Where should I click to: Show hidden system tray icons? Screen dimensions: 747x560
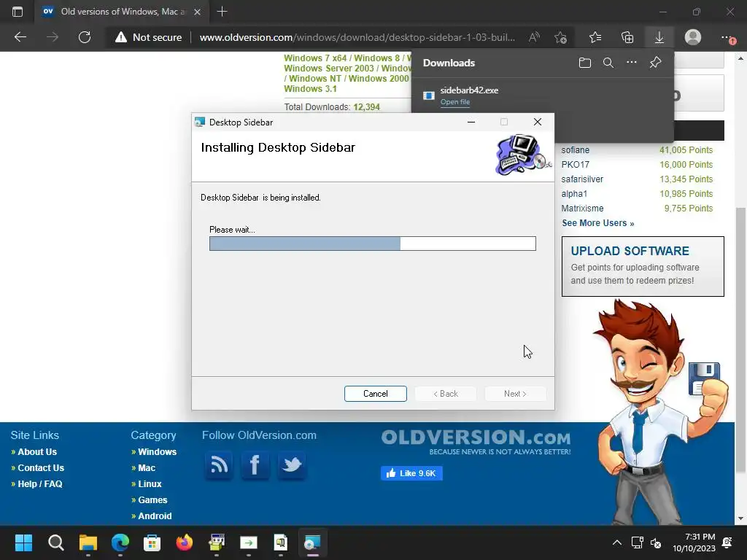617,542
